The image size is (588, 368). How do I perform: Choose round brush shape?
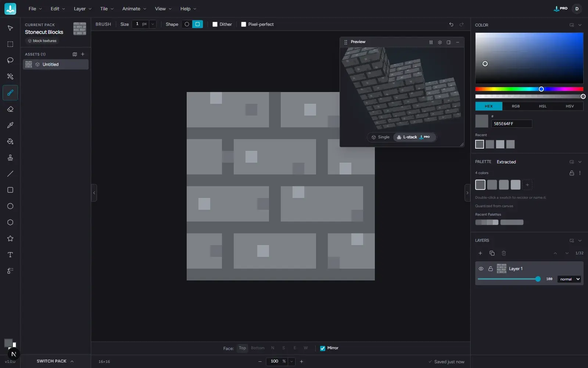point(187,24)
